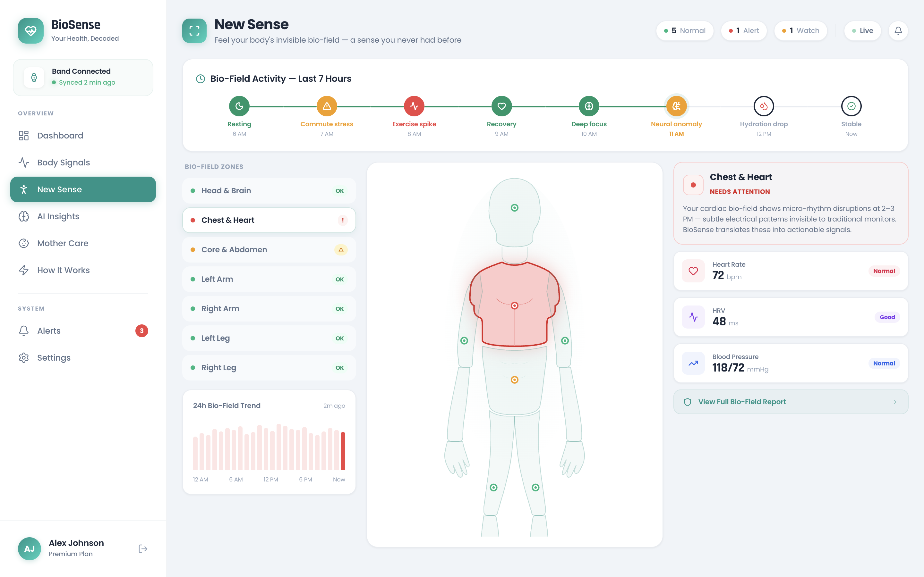Open the AI Insights menu item
Viewport: 924px width, 577px height.
pyautogui.click(x=58, y=216)
